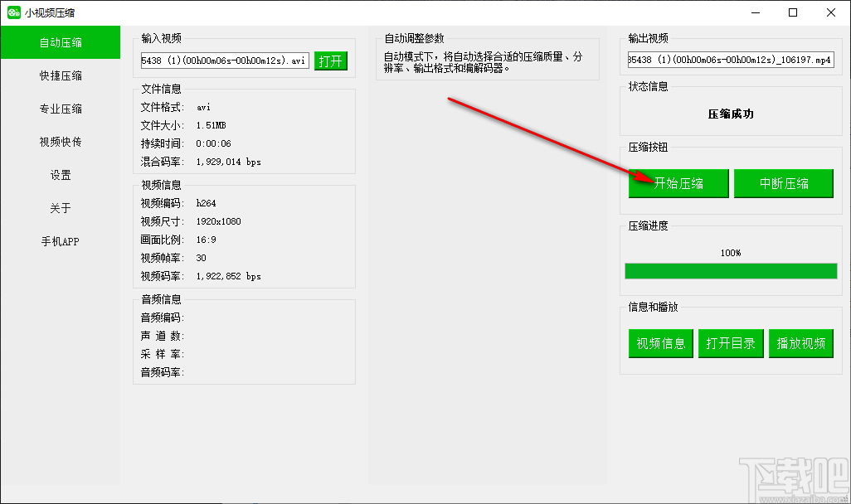Click 打开目录 to open output folder

pyautogui.click(x=731, y=343)
